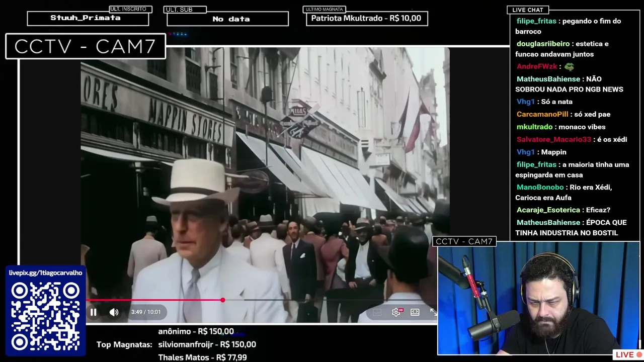Screen dimensions: 644x362
Task: Click the 'Top Magnatas:' label
Action: tap(124, 344)
